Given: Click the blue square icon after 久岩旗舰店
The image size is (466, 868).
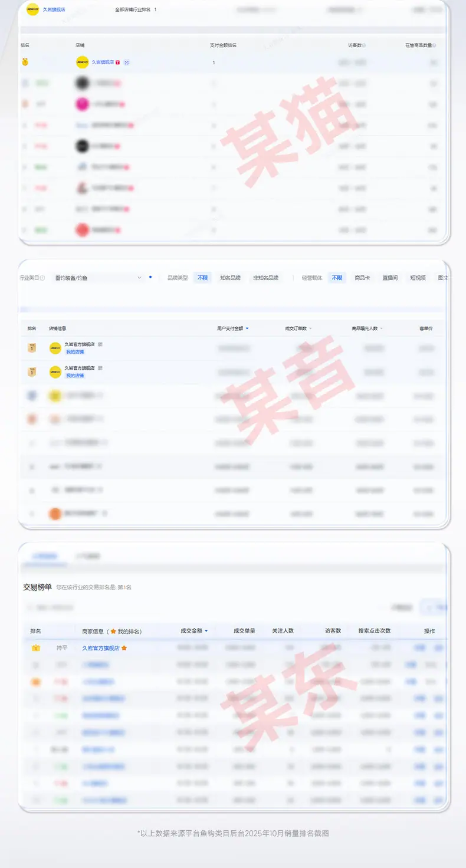Looking at the screenshot, I should pyautogui.click(x=126, y=63).
